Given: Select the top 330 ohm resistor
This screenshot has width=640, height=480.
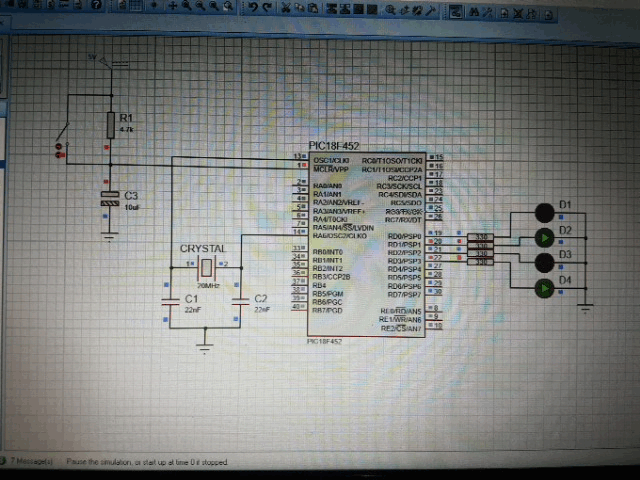Looking at the screenshot, I should pyautogui.click(x=480, y=237).
